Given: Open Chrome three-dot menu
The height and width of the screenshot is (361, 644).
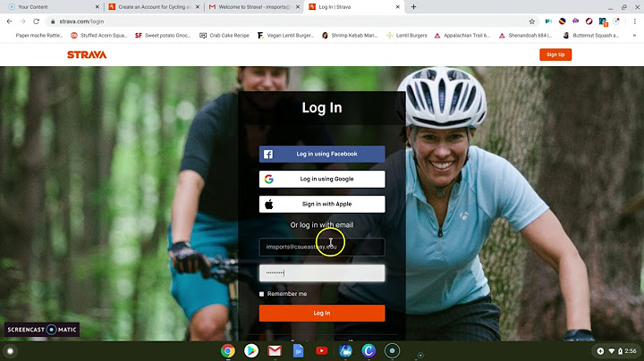Looking at the screenshot, I should 634,21.
